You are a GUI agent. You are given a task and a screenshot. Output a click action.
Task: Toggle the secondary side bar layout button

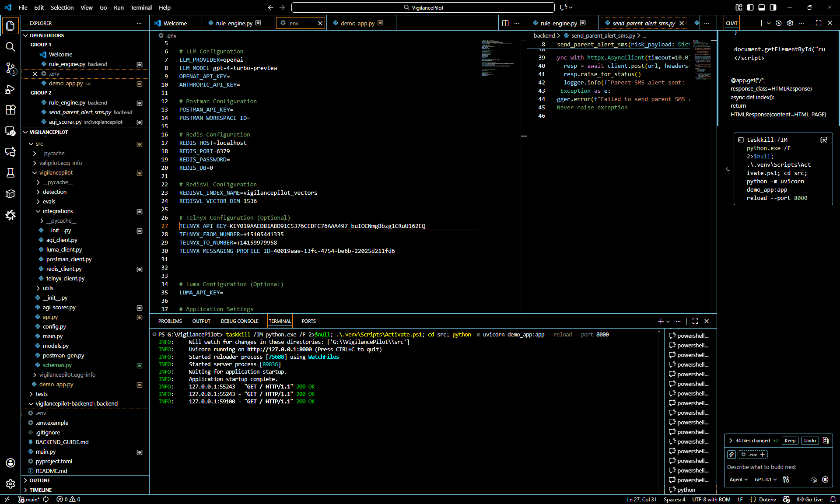(x=773, y=7)
